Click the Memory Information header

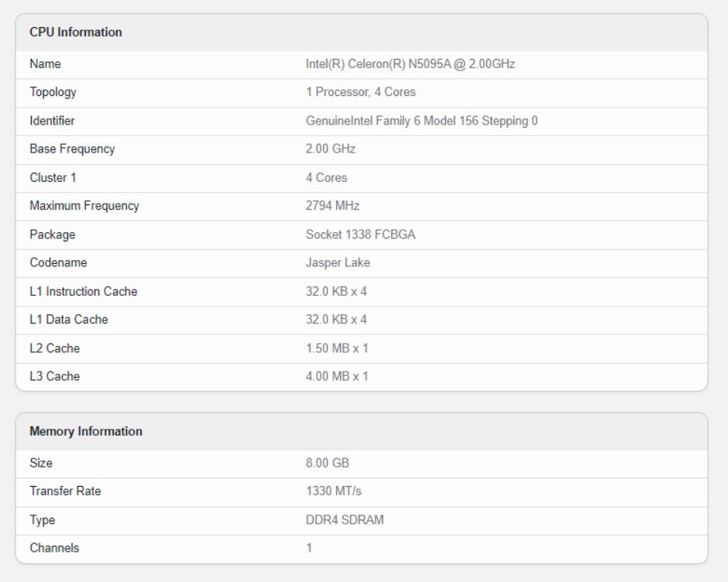pyautogui.click(x=86, y=431)
